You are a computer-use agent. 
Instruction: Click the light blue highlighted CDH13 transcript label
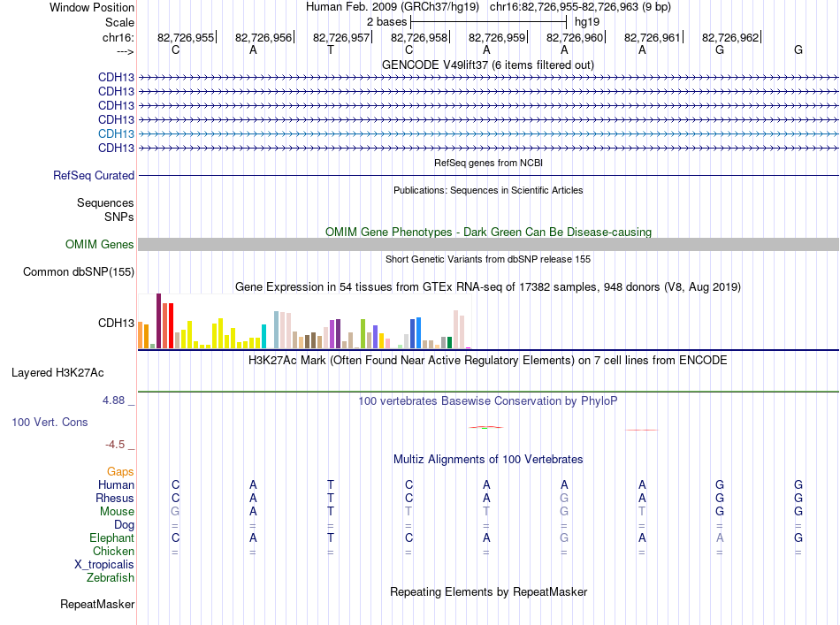tap(116, 133)
